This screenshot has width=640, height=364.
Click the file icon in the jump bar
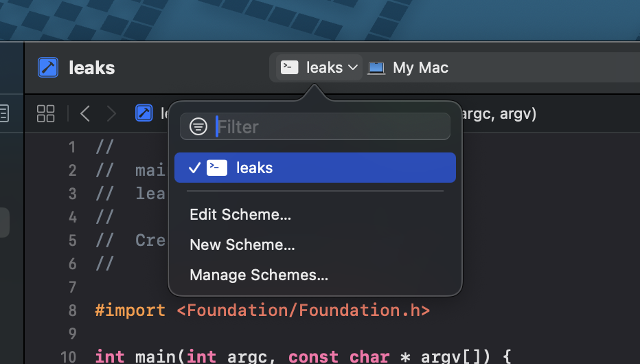coord(144,113)
